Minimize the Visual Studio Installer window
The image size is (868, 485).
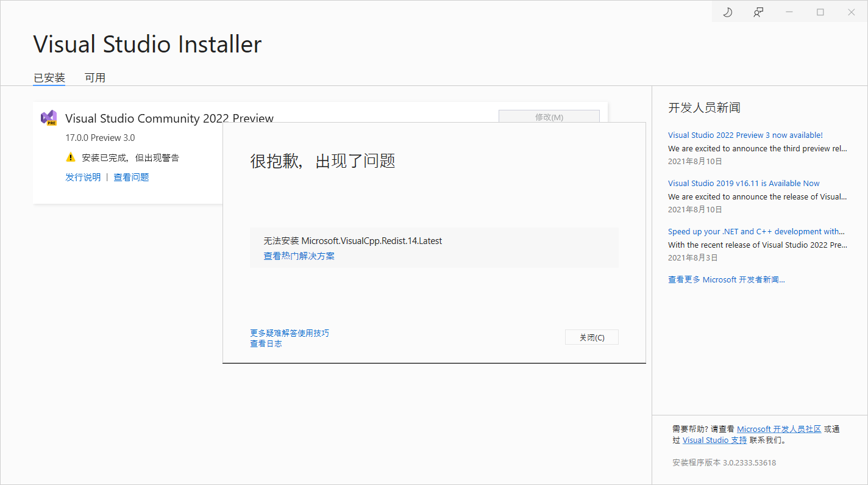tap(789, 12)
